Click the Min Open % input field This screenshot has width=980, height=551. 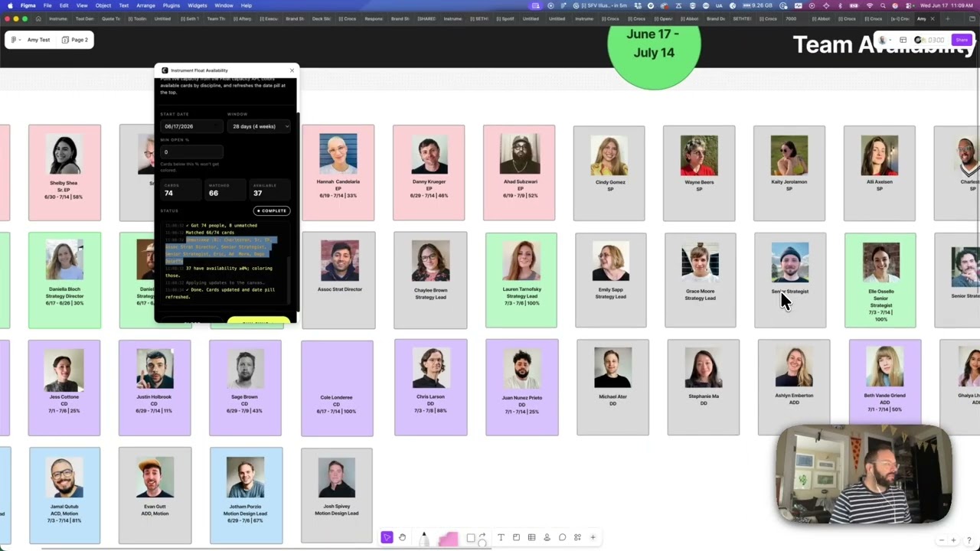191,152
